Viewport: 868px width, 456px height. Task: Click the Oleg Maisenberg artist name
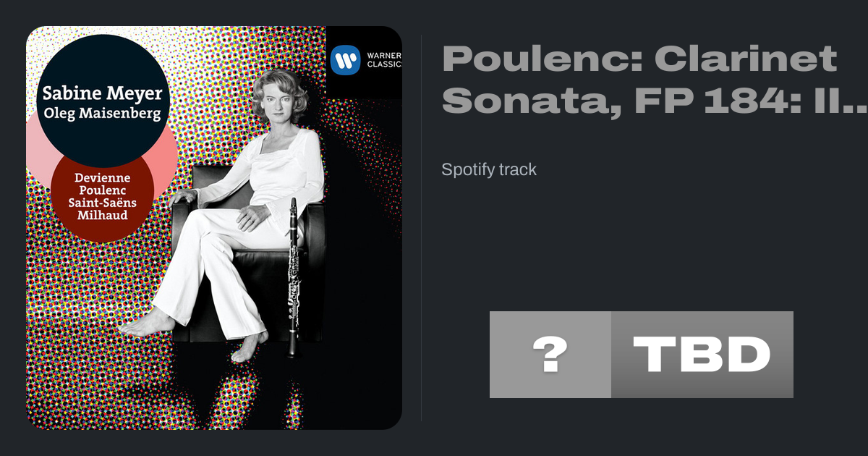pos(101,114)
